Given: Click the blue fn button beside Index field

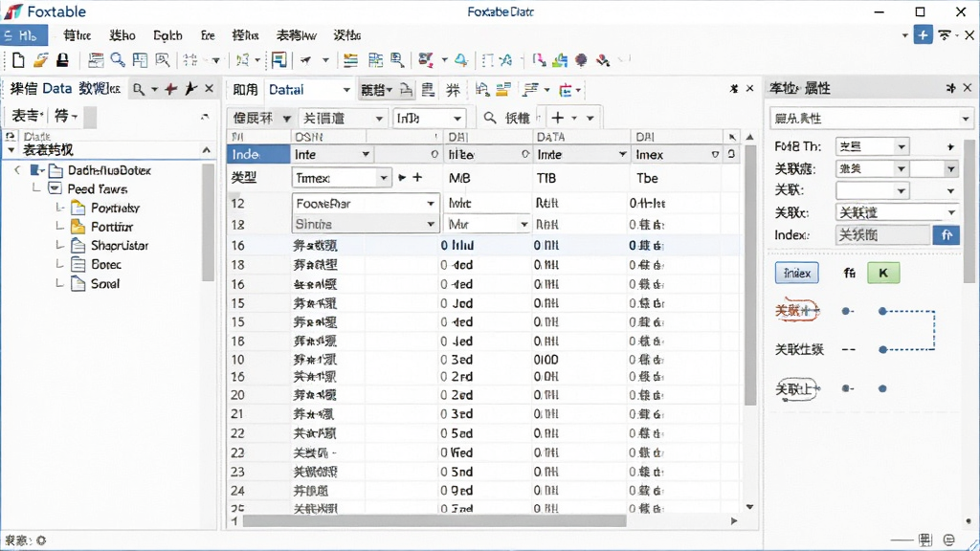Looking at the screenshot, I should tap(946, 235).
